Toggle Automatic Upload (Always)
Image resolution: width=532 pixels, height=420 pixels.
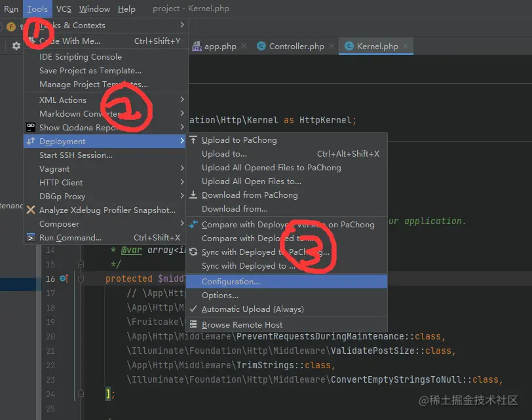287,309
